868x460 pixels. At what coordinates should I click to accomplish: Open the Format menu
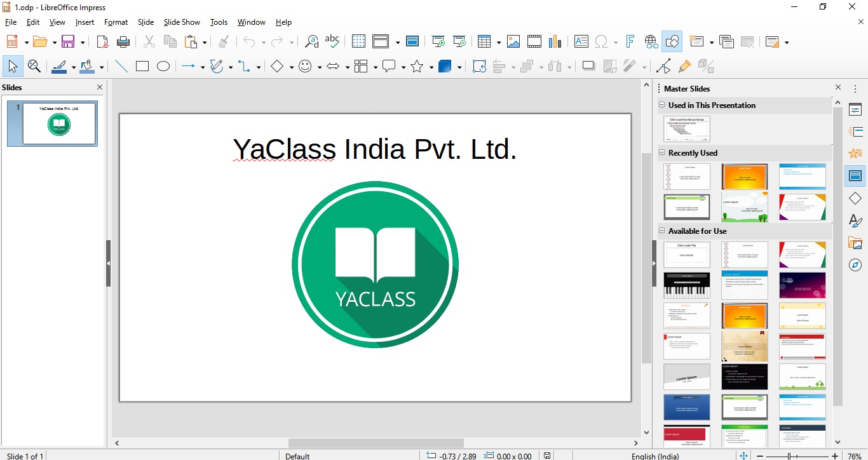coord(116,22)
